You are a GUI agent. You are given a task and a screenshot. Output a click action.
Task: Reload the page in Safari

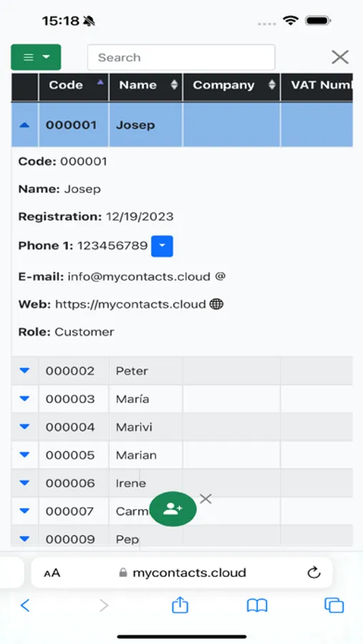[x=314, y=572]
